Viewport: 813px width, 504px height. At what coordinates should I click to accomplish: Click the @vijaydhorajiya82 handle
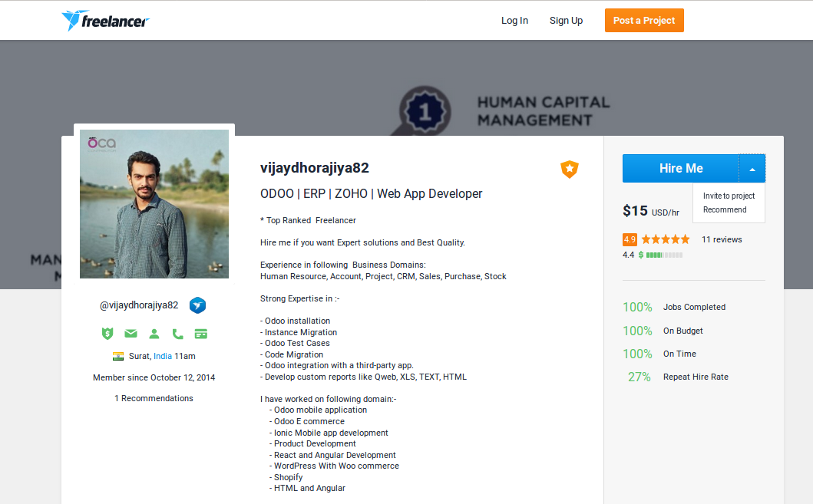(139, 305)
